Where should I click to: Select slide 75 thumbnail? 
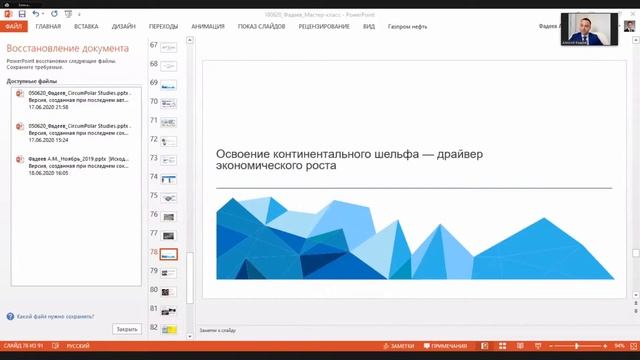click(x=168, y=198)
